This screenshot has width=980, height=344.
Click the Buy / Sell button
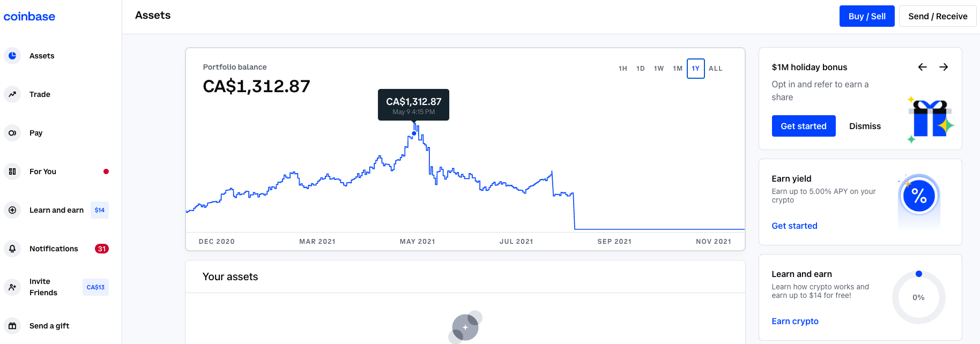coord(867,16)
